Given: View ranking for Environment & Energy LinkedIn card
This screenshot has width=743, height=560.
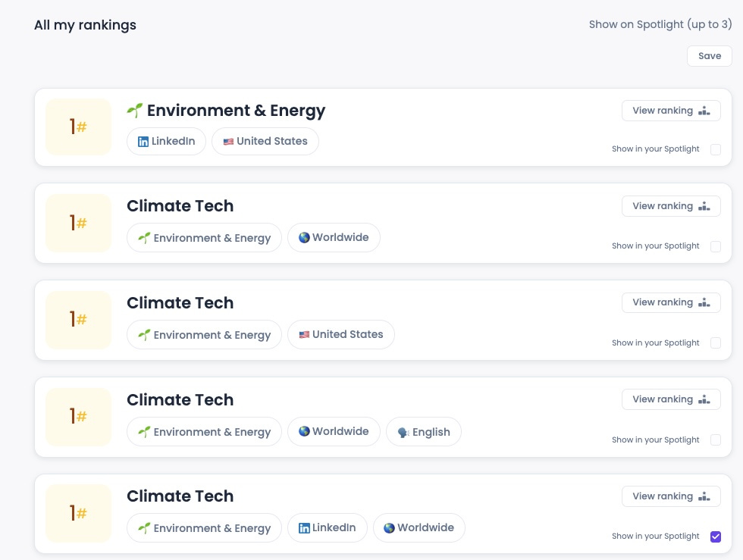Looking at the screenshot, I should pyautogui.click(x=671, y=111).
